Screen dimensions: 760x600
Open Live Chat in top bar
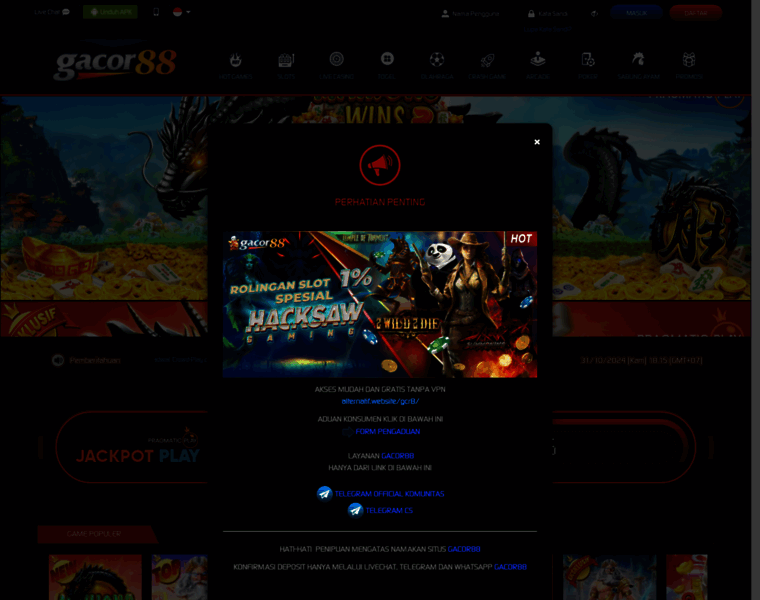[x=52, y=12]
